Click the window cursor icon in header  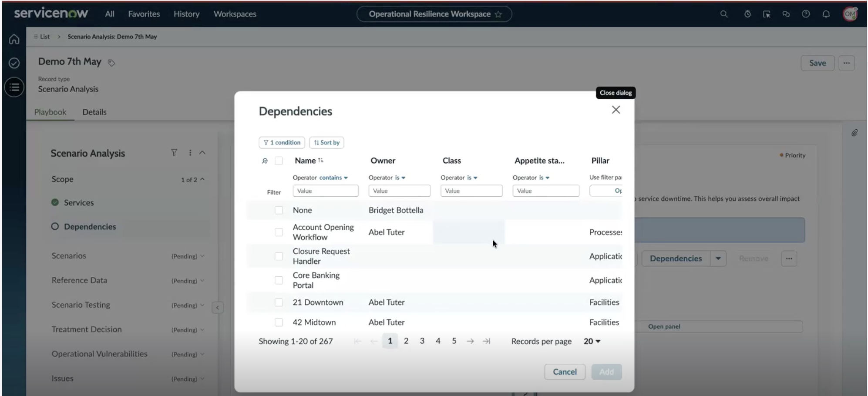[767, 14]
